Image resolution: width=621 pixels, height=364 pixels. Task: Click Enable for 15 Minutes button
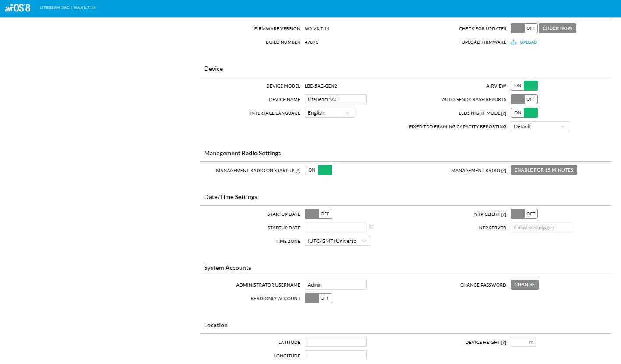[x=543, y=170]
